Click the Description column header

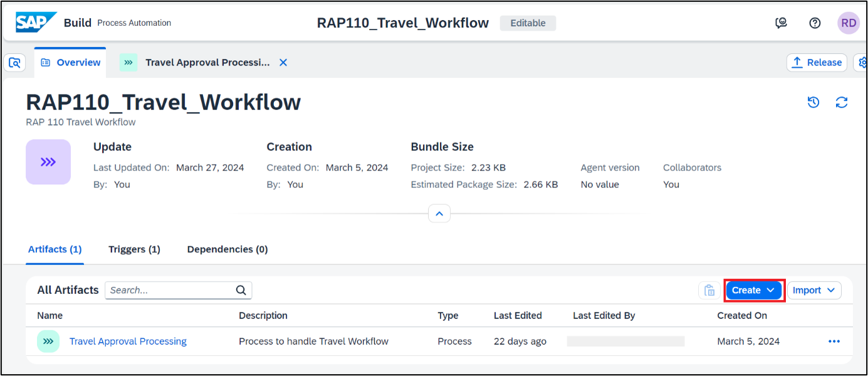click(x=263, y=316)
